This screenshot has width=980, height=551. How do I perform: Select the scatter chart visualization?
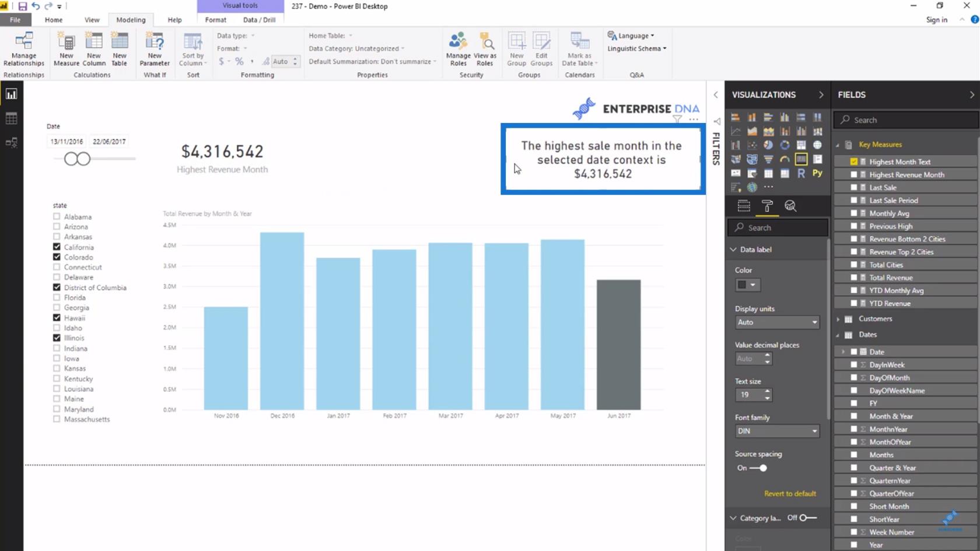752,145
